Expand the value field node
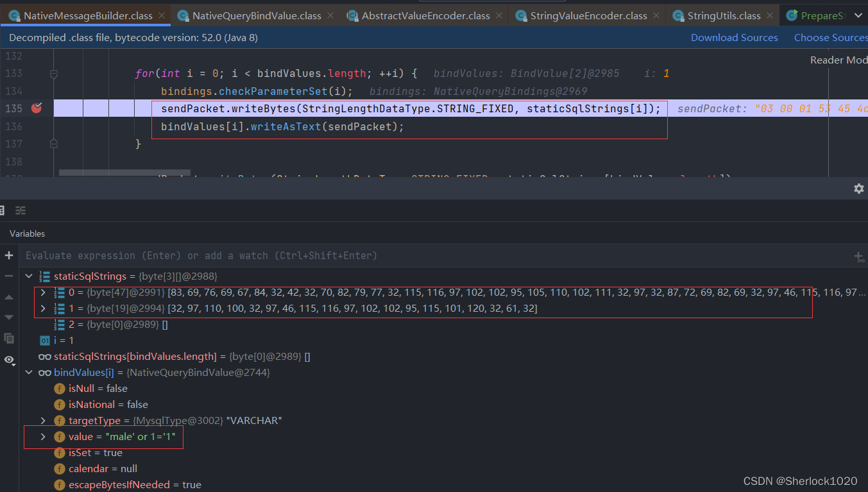Image resolution: width=868 pixels, height=492 pixels. pos(43,437)
